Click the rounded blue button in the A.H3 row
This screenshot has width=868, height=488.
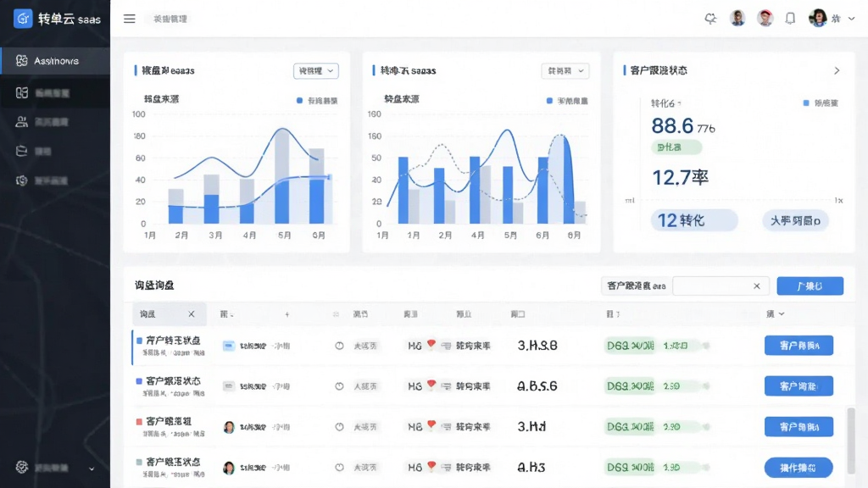[x=798, y=468]
